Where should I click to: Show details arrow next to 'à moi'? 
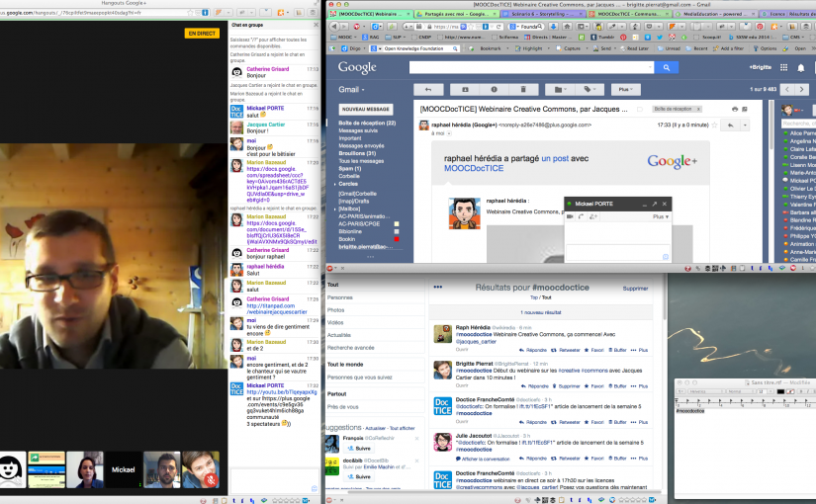click(449, 133)
